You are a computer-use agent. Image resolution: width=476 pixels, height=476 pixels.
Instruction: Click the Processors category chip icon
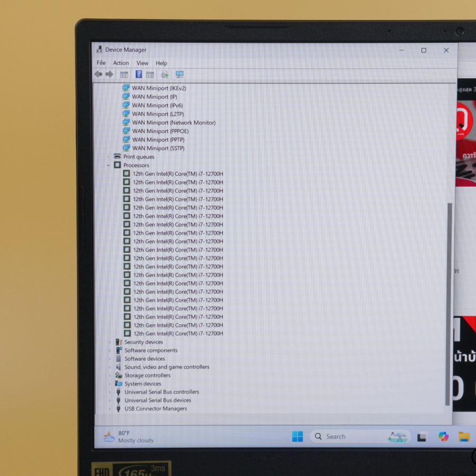(117, 165)
